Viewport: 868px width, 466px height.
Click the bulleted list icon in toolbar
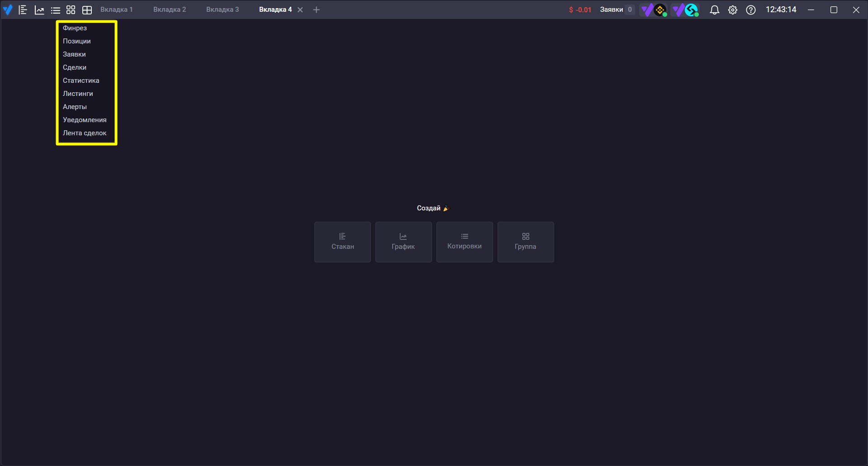56,10
